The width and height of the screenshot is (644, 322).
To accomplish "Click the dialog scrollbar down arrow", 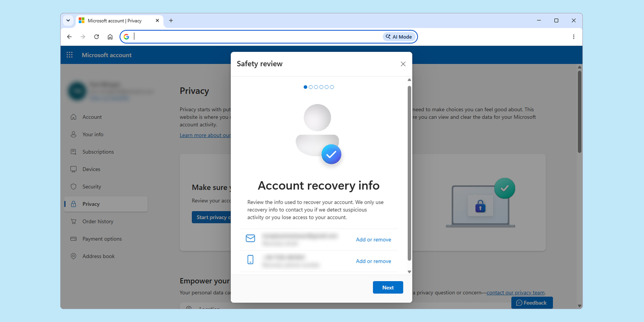I will click(409, 272).
